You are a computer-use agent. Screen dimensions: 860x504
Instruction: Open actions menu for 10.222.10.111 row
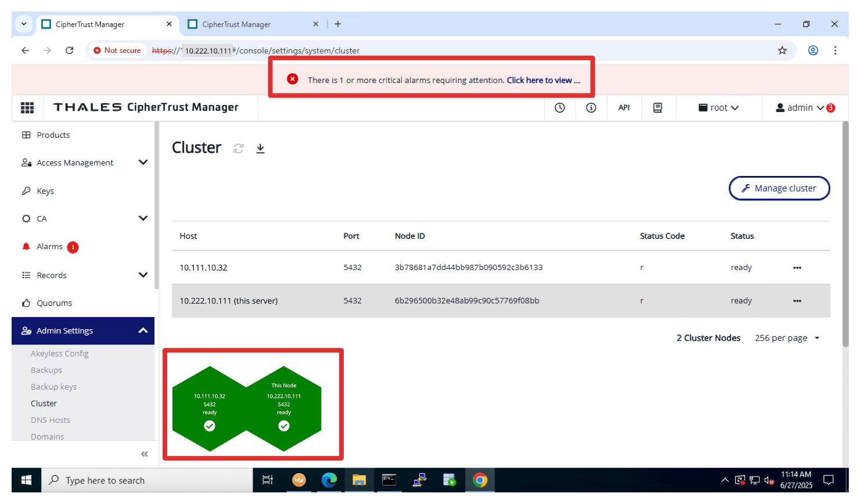click(x=797, y=301)
